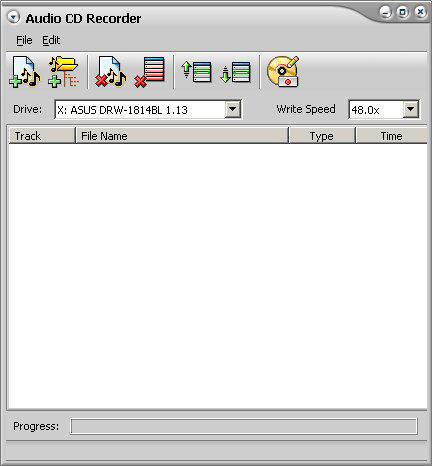
Task: Move track down using toolbar icon
Action: [x=236, y=72]
